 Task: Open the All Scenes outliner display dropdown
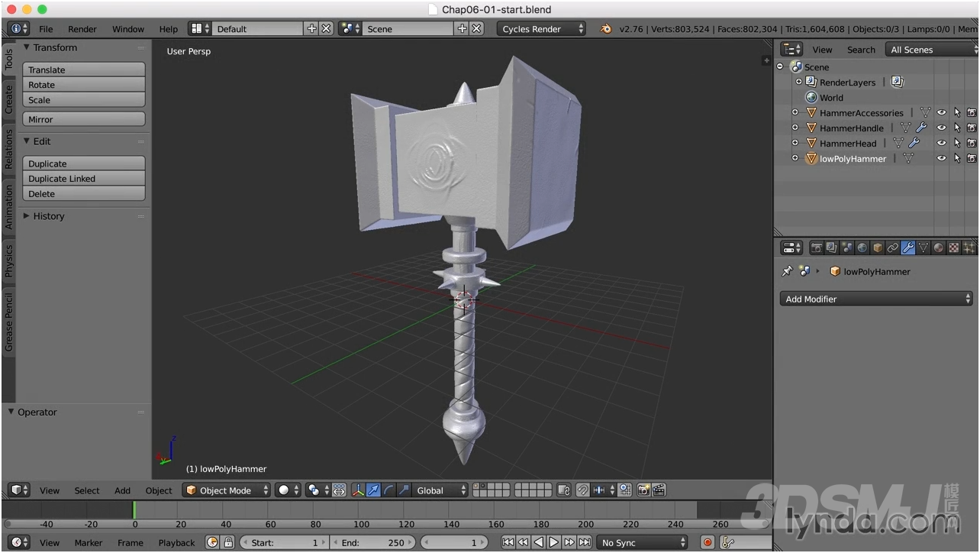point(931,50)
